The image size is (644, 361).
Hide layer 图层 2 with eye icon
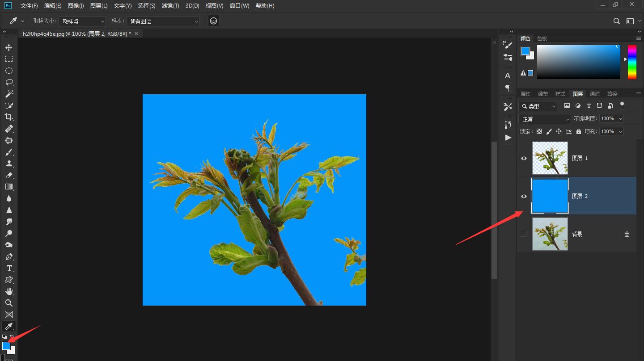click(524, 196)
